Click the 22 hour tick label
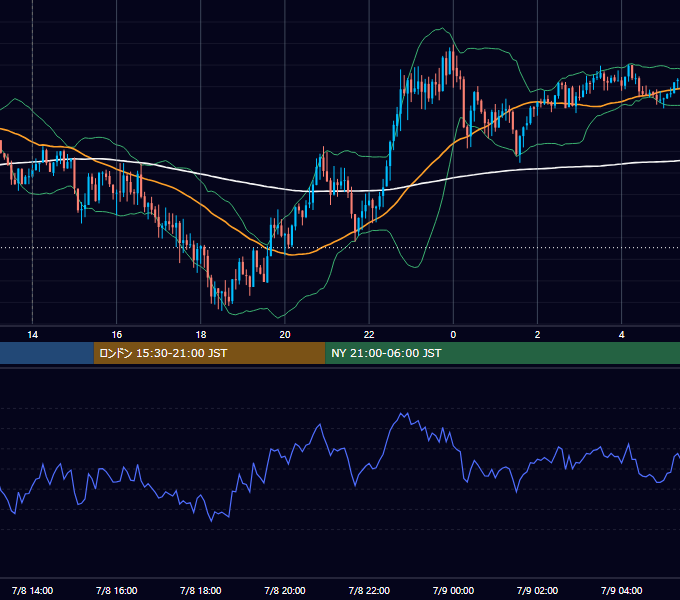Viewport: 680px width, 600px height. pyautogui.click(x=369, y=335)
